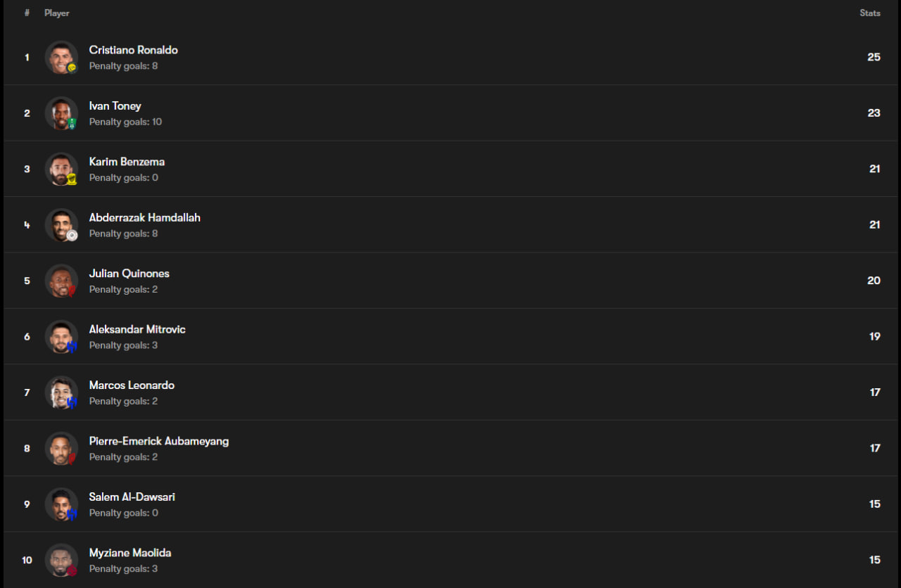
Task: Click Julian Quinones's stats value 20
Action: pyautogui.click(x=874, y=281)
